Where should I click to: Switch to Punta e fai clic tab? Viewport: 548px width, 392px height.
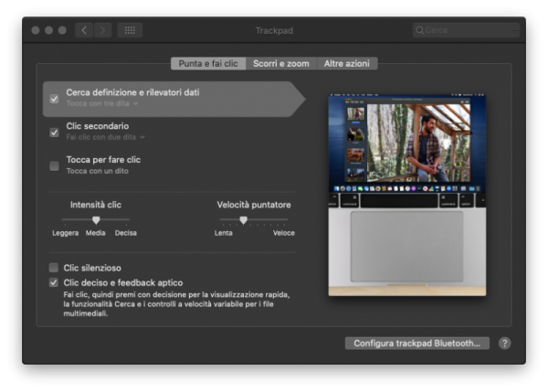click(x=208, y=64)
